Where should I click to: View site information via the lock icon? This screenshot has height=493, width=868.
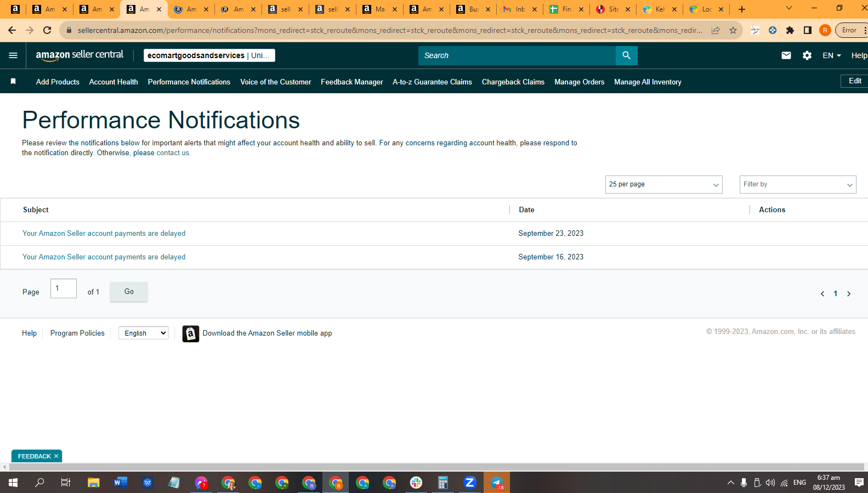pos(69,30)
